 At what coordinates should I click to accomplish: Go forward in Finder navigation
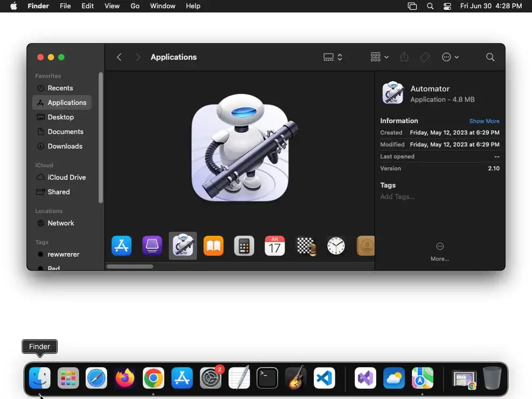click(137, 57)
